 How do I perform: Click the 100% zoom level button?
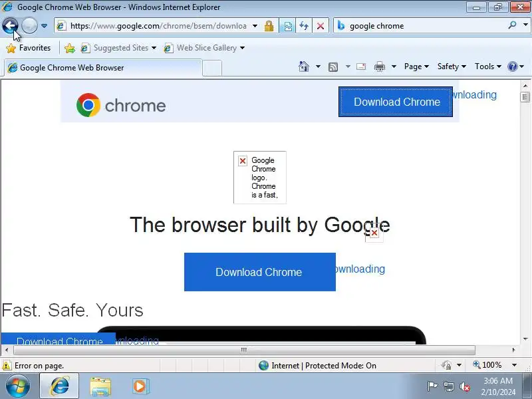(487, 365)
